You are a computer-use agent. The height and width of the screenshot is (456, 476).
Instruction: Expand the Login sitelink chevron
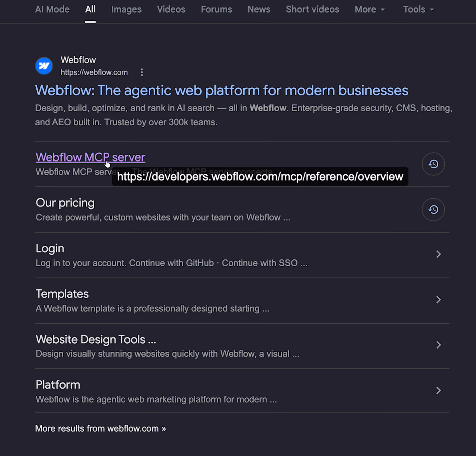(x=438, y=254)
